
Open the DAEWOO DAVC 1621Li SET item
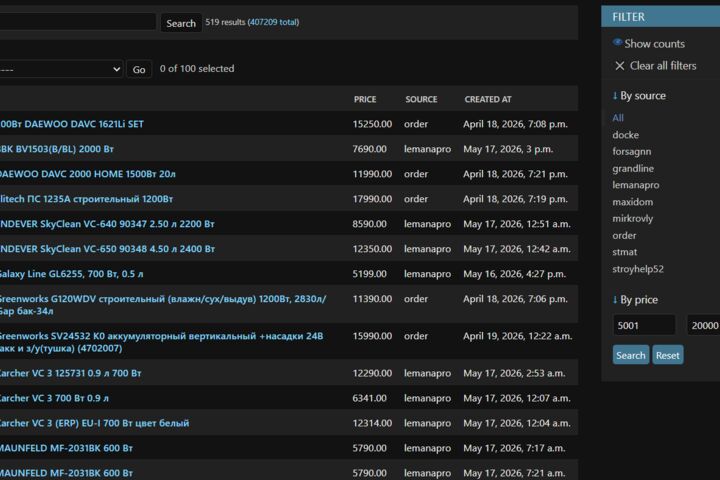[x=72, y=124]
